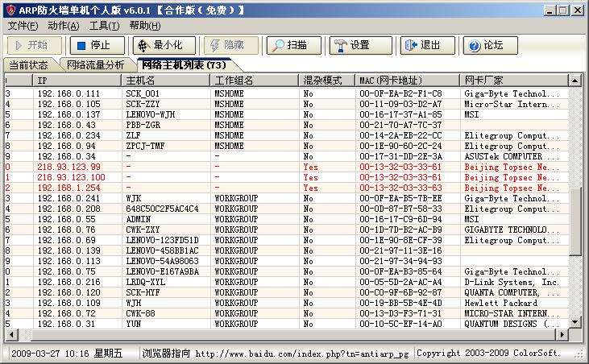The image size is (589, 364).
Task: Click hostname PBB-ZGR
Action: (143, 125)
